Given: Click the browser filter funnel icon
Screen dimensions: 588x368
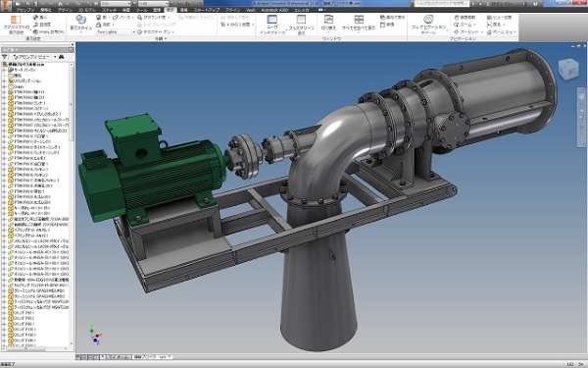Looking at the screenshot, I should coord(5,57).
